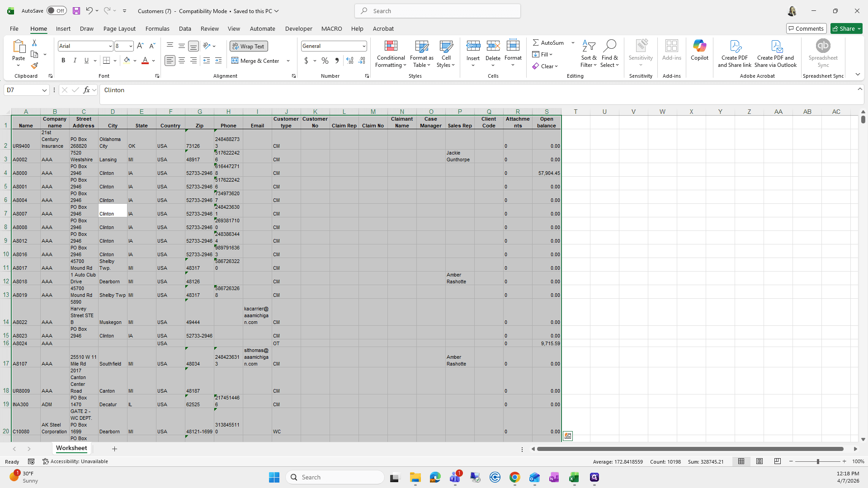Click the Center align icon
The image size is (868, 488).
point(182,61)
